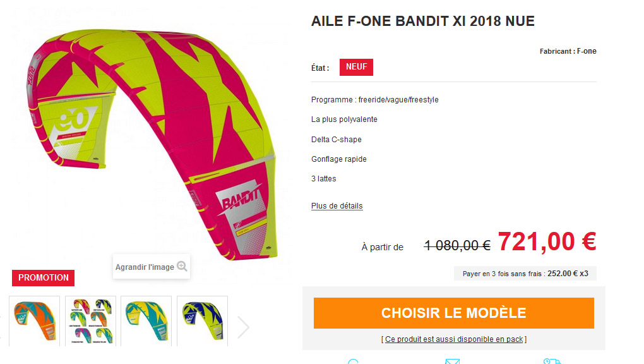Click the Payer en 3 fois sans frais box
Image resolution: width=644 pixels, height=364 pixels.
525,274
